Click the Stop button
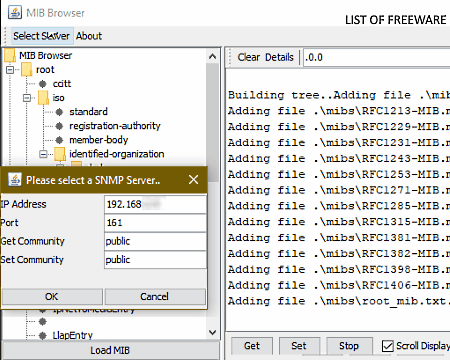The height and width of the screenshot is (360, 450). point(349,346)
